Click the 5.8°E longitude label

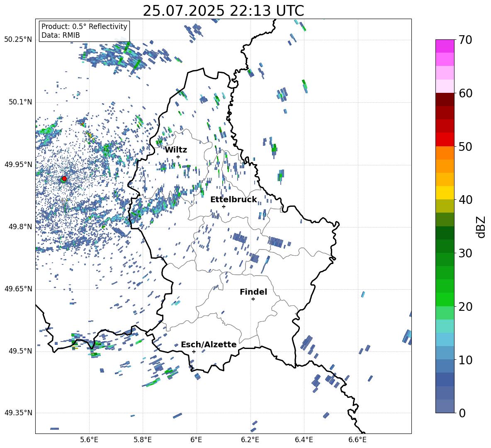tap(143, 440)
